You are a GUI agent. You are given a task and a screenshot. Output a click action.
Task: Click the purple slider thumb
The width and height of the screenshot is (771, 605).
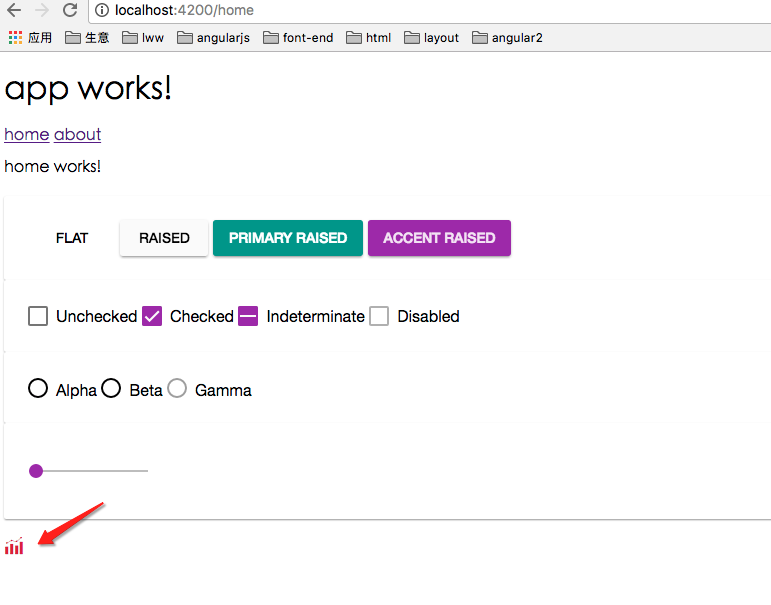(36, 471)
